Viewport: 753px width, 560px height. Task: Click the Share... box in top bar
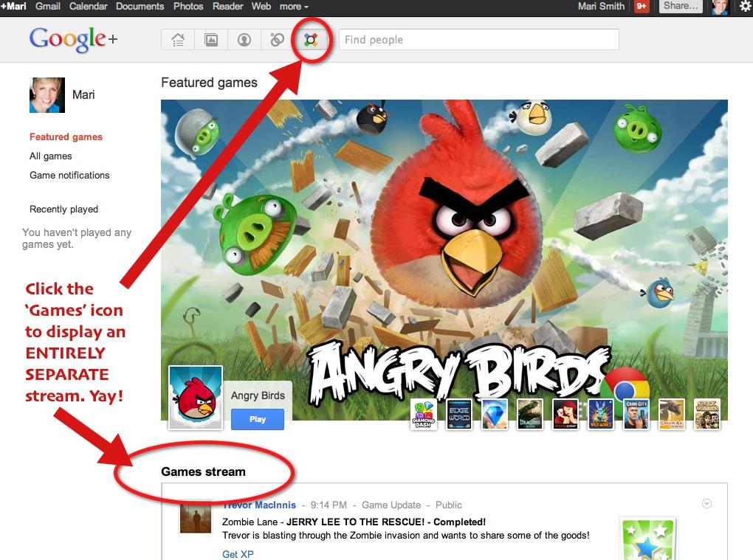point(681,6)
